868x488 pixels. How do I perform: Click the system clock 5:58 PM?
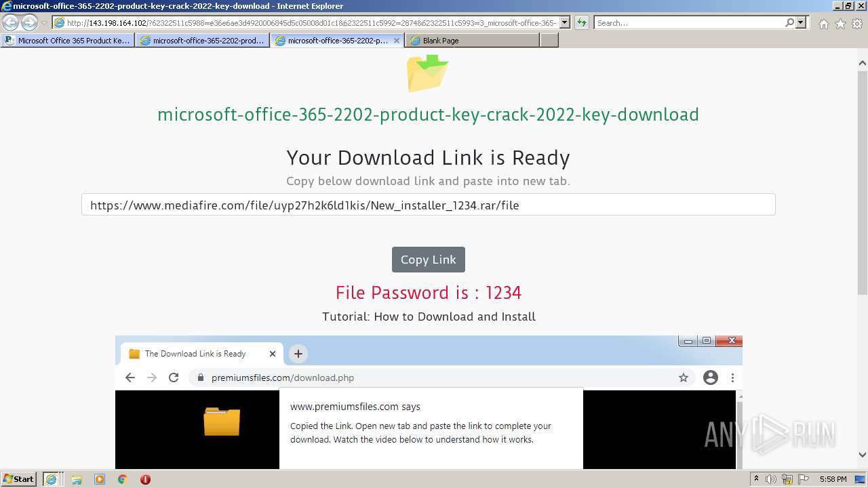(833, 479)
